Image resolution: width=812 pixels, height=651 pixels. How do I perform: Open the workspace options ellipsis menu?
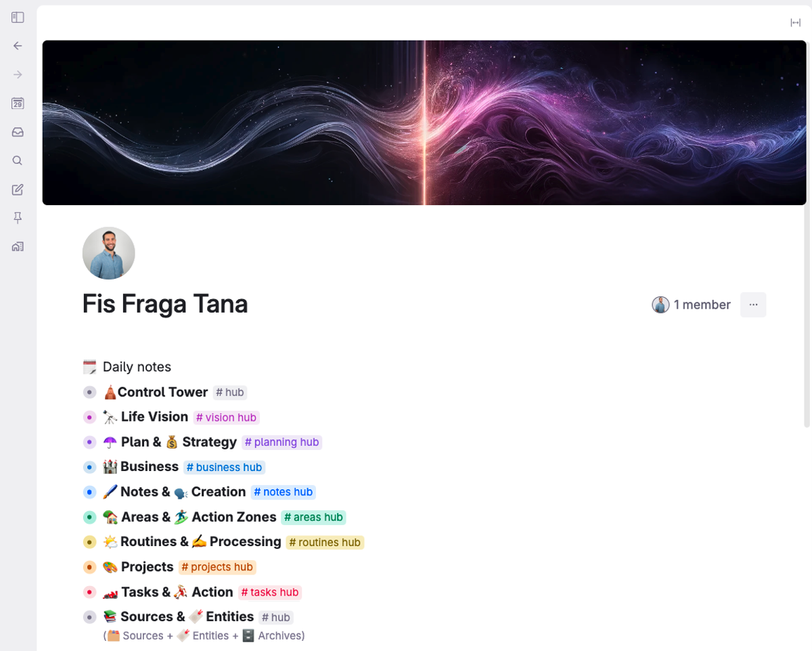coord(753,305)
